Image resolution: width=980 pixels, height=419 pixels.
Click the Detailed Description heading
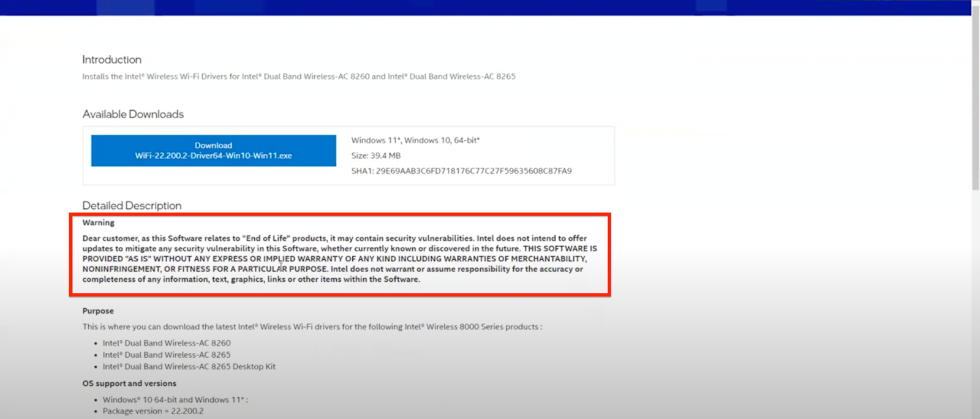(x=132, y=206)
